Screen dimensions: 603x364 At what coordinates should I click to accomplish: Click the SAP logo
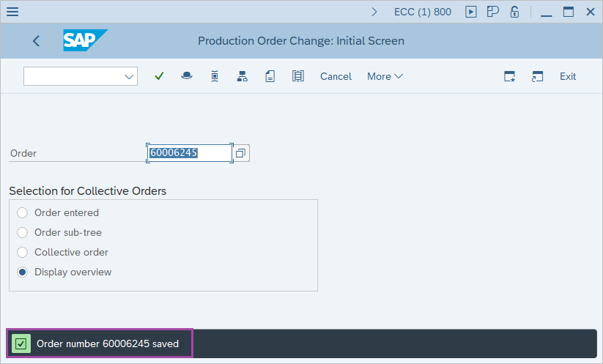click(x=85, y=40)
